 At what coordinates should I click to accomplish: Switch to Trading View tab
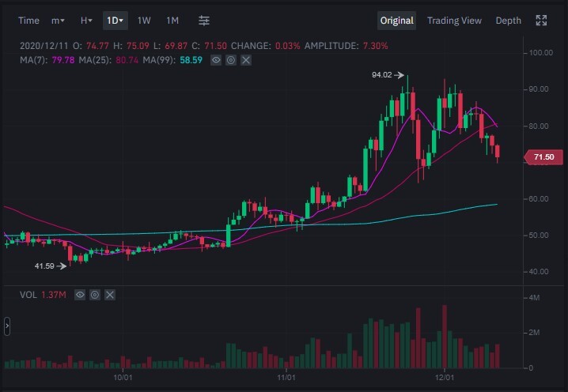454,21
